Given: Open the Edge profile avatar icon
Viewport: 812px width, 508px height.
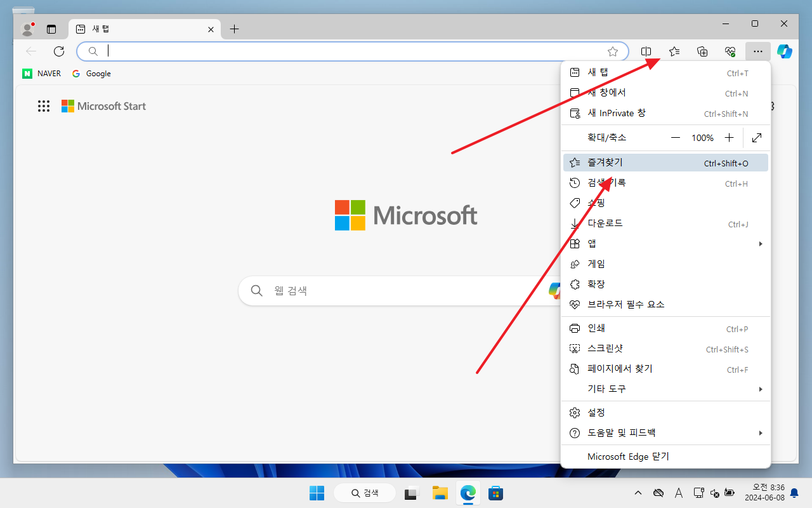Looking at the screenshot, I should (x=27, y=29).
